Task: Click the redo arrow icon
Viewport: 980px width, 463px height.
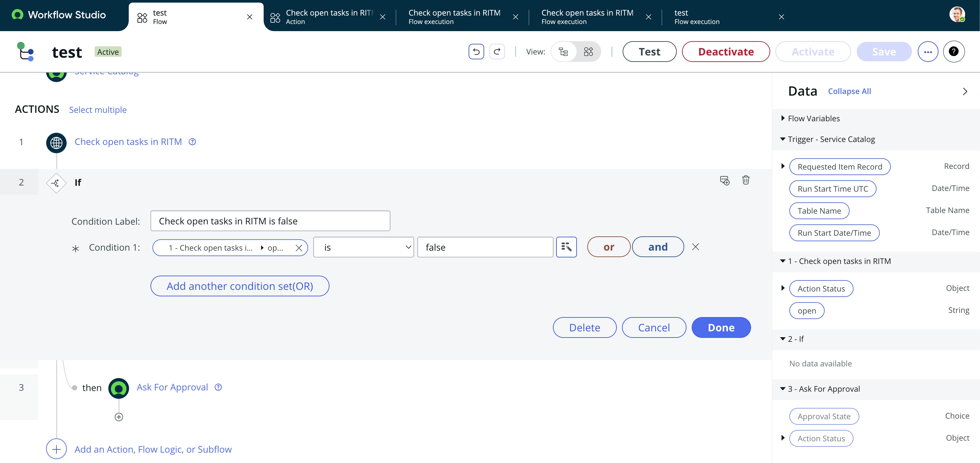Action: coord(497,51)
